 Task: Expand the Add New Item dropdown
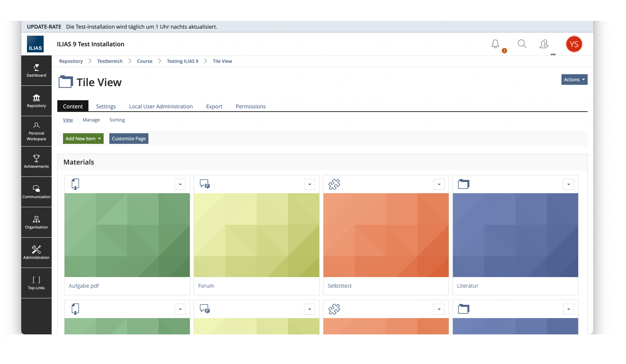[x=83, y=139]
